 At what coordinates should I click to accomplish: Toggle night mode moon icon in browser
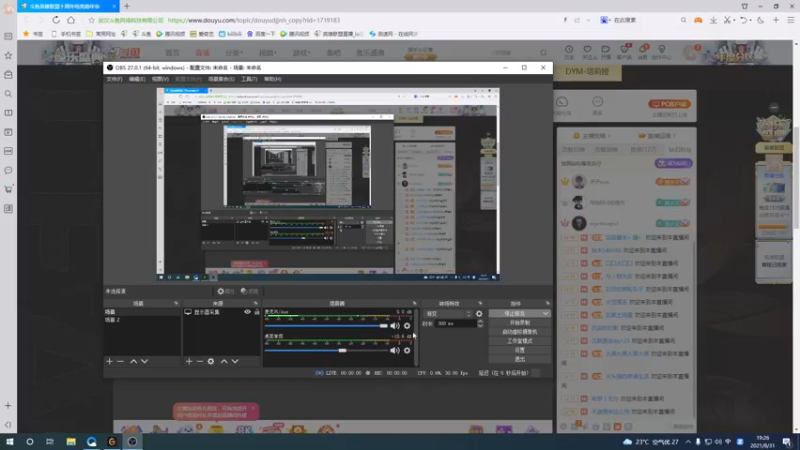pyautogui.click(x=760, y=20)
